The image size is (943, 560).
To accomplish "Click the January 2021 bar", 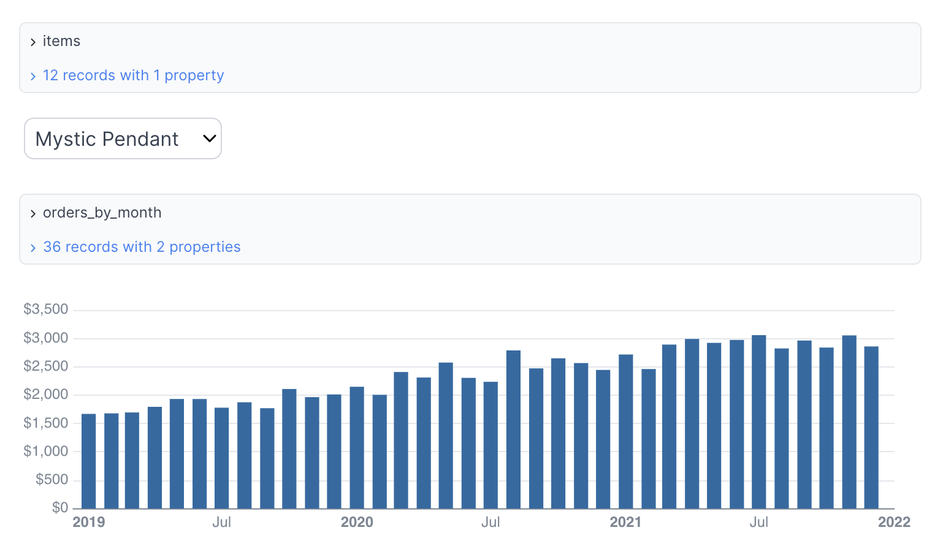I will click(625, 432).
